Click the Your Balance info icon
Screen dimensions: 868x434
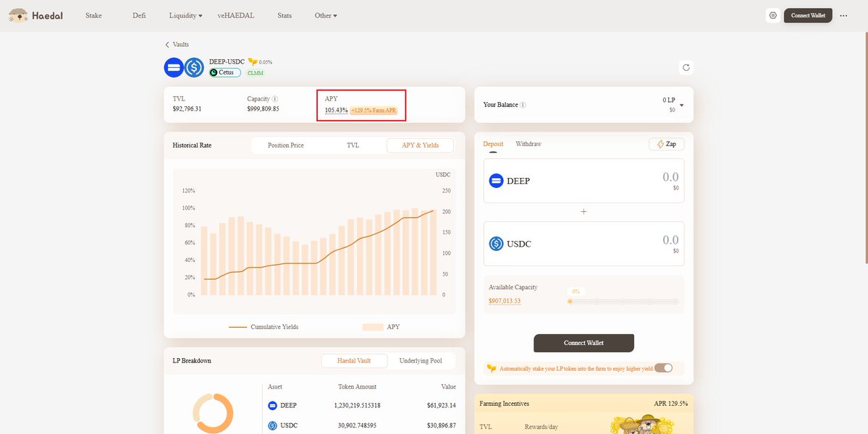pos(523,105)
